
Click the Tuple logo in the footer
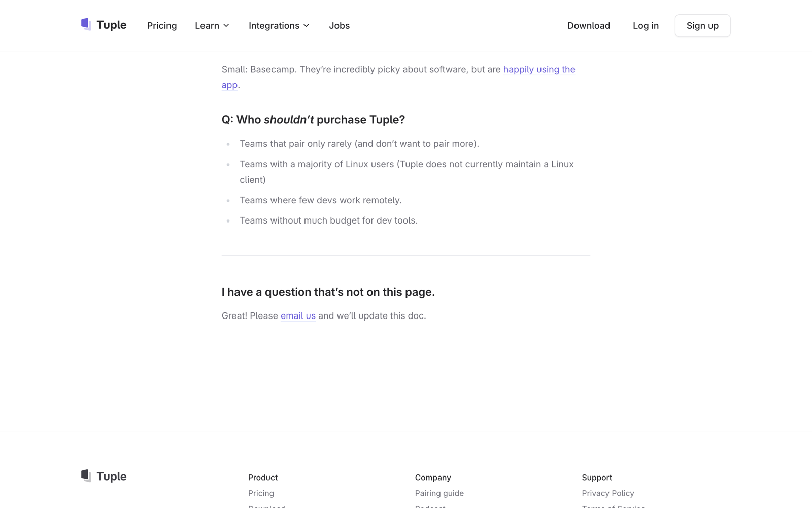pos(104,476)
